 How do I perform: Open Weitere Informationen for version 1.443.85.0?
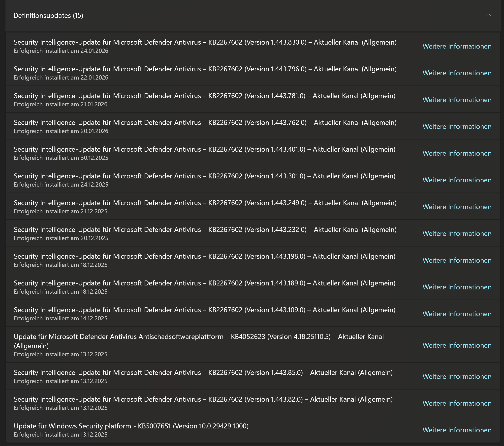tap(457, 377)
